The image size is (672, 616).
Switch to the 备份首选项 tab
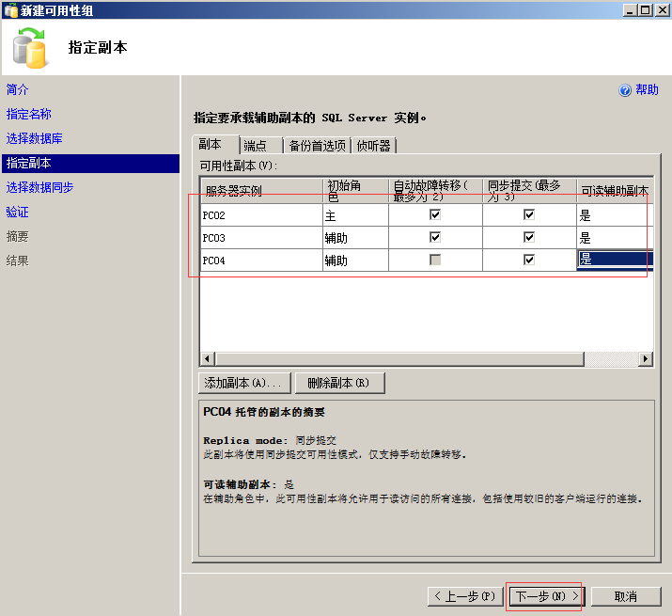pos(317,146)
